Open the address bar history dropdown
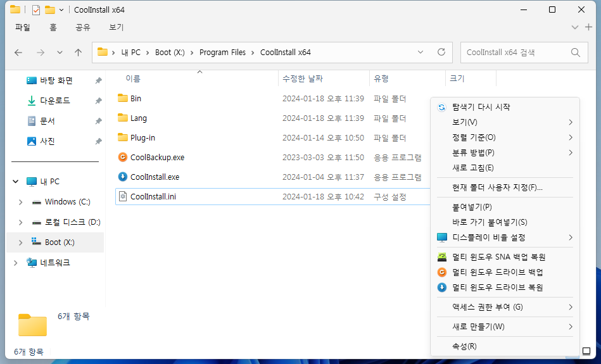Viewport: 601px width, 364px height. pos(421,52)
